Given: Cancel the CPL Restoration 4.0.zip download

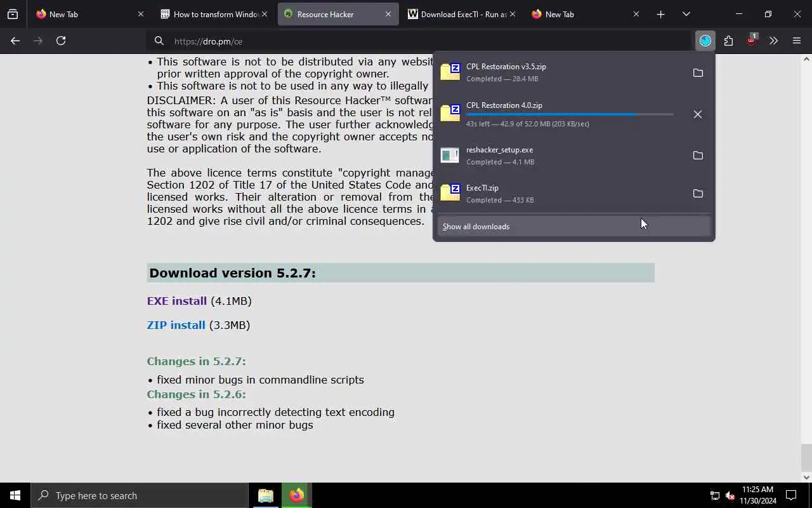Looking at the screenshot, I should [x=698, y=114].
